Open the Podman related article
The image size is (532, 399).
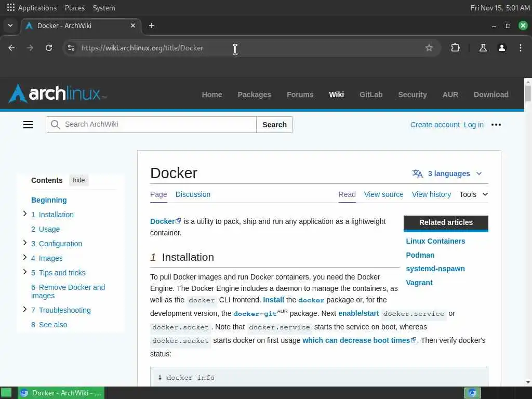tap(420, 255)
